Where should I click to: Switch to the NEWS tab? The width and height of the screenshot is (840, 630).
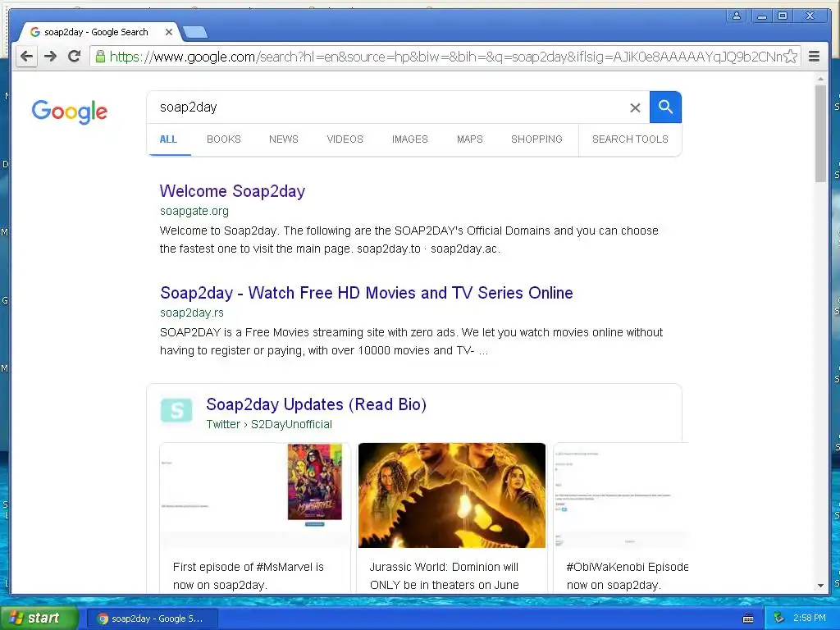click(283, 139)
